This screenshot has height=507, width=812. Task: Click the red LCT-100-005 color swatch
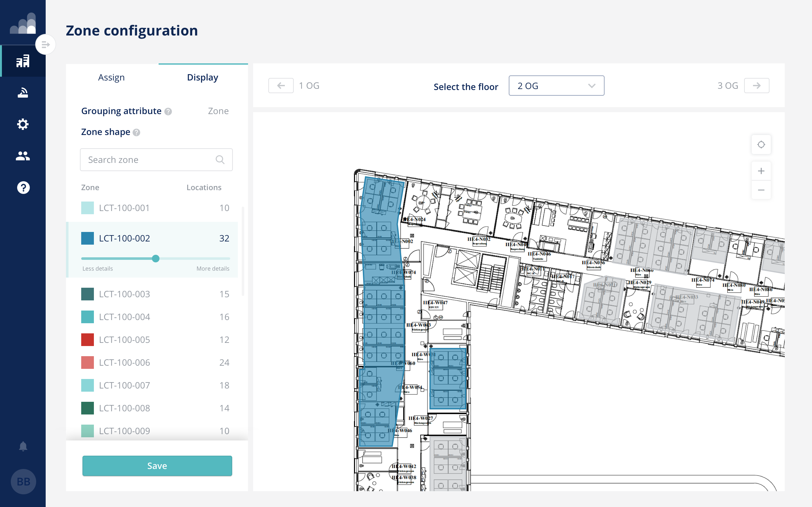(x=88, y=340)
